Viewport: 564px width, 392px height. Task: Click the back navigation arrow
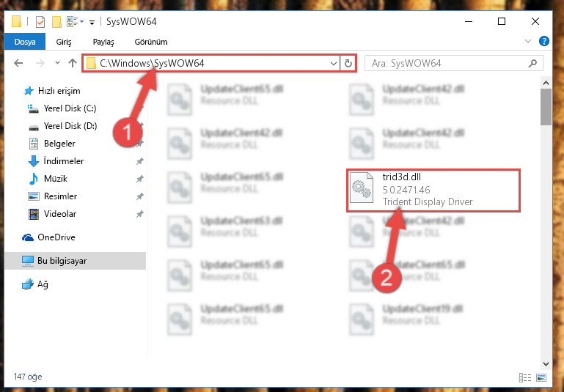[x=18, y=63]
